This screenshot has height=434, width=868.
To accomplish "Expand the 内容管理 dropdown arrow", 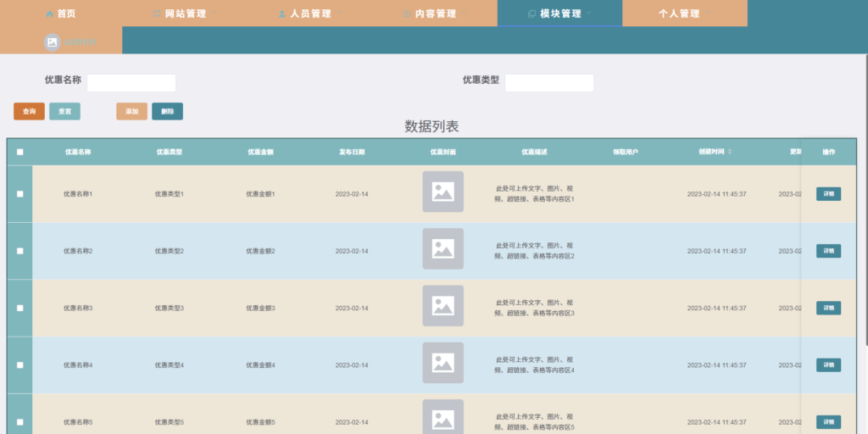I will [464, 13].
